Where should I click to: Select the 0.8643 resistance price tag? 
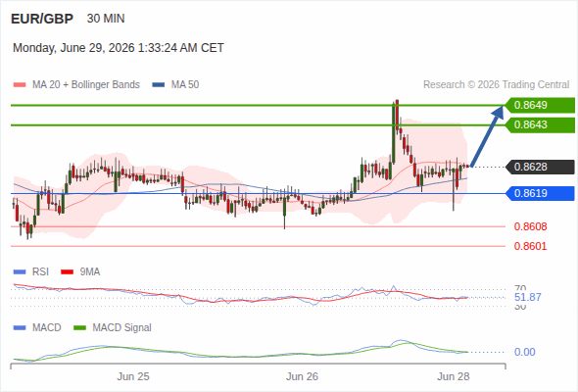pyautogui.click(x=540, y=125)
